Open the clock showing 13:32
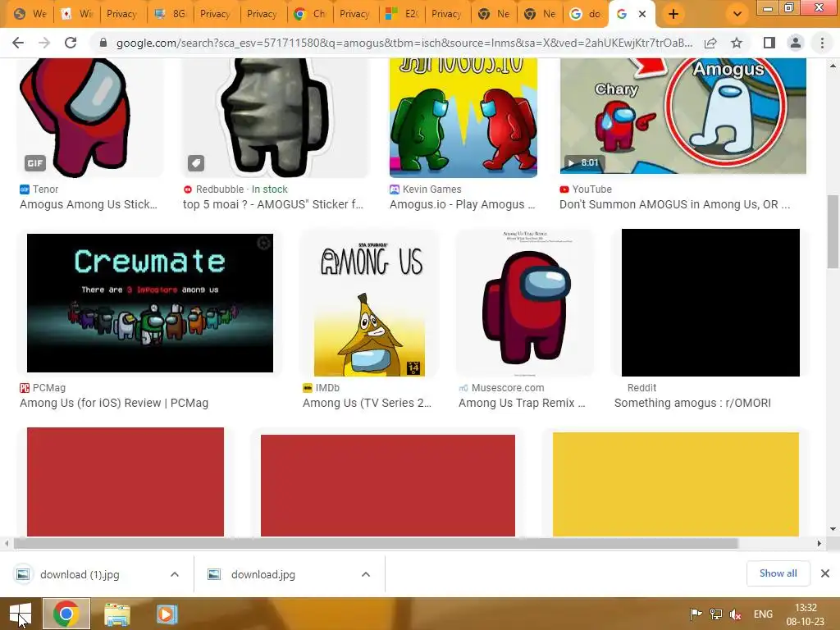Screen dimensions: 840x630 click(806, 614)
